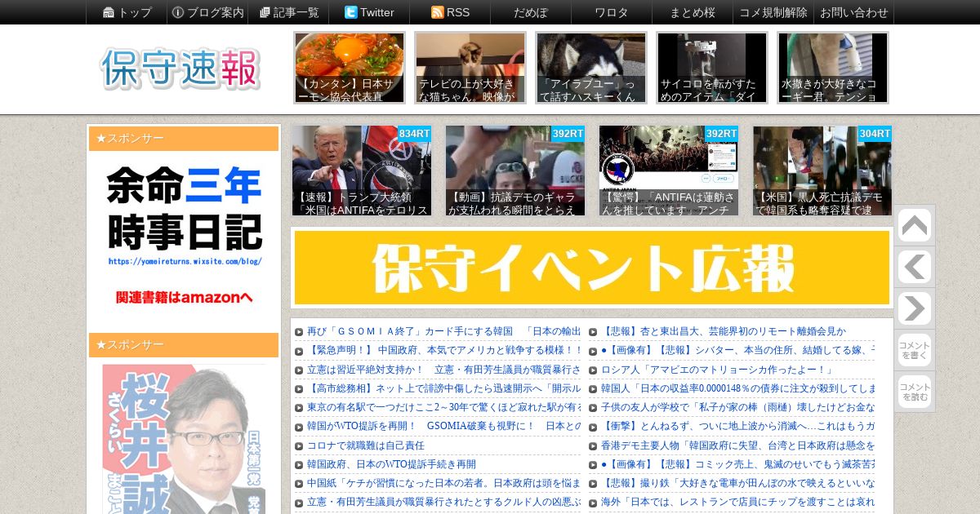
Task: Click the 保守速報 site logo
Action: click(180, 69)
